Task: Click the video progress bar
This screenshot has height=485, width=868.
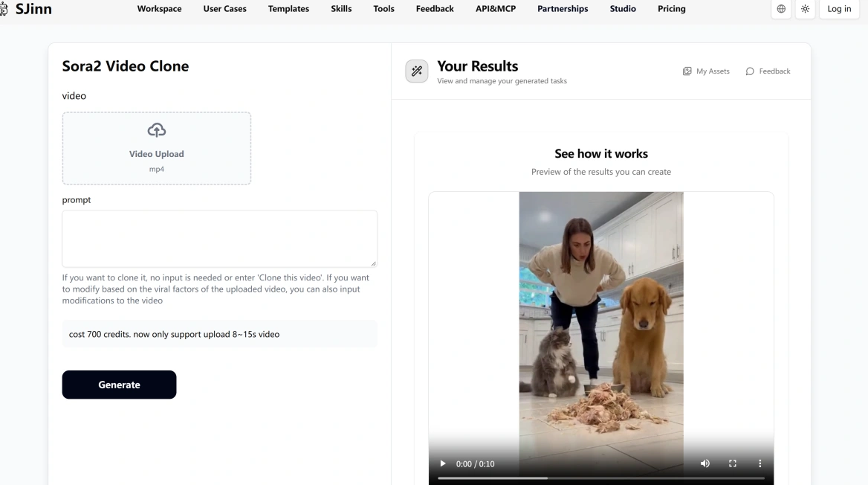Action: [x=600, y=478]
